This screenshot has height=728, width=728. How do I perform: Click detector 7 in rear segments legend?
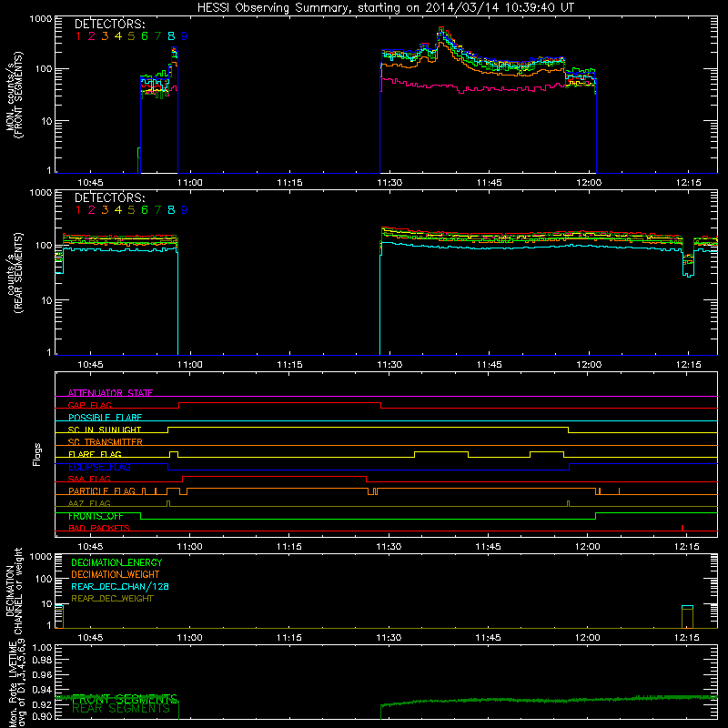[x=157, y=210]
